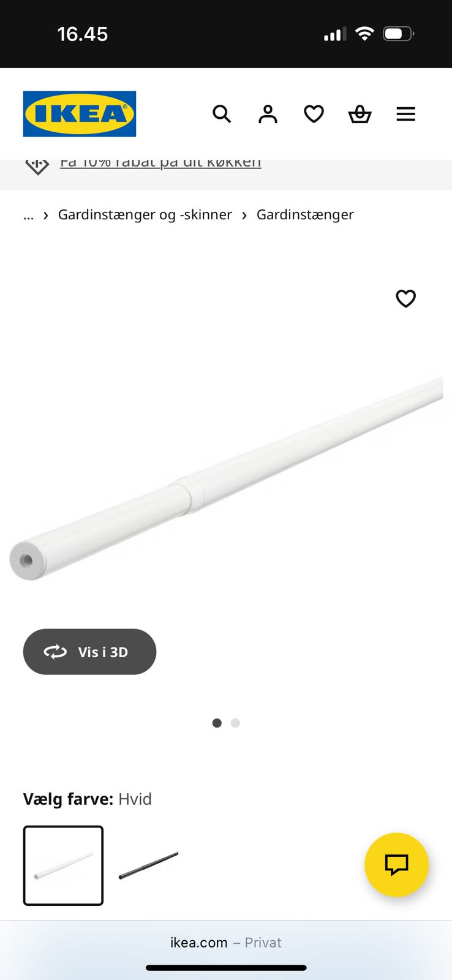This screenshot has height=980, width=452.
Task: Open the user profile icon
Action: pyautogui.click(x=268, y=114)
